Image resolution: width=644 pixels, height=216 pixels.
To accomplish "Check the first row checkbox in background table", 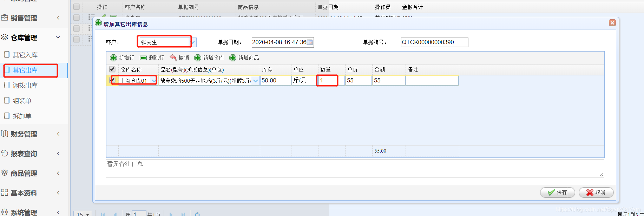I will click(77, 18).
